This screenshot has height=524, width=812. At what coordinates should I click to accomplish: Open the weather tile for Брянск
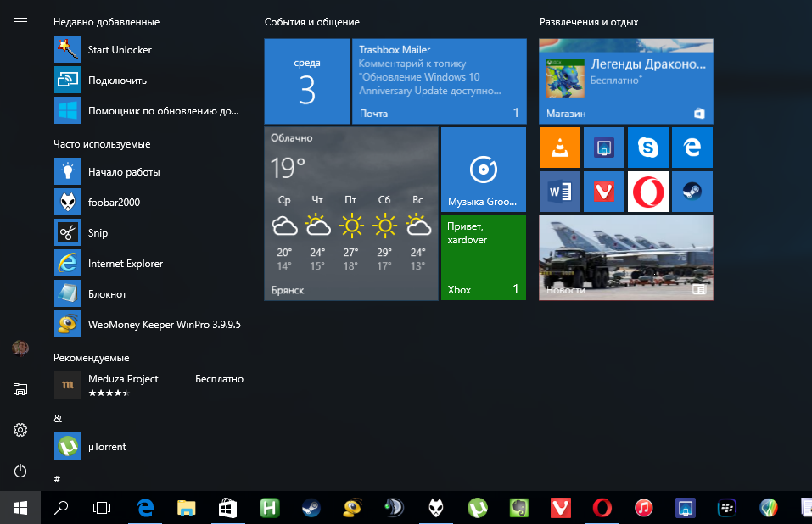(x=351, y=214)
